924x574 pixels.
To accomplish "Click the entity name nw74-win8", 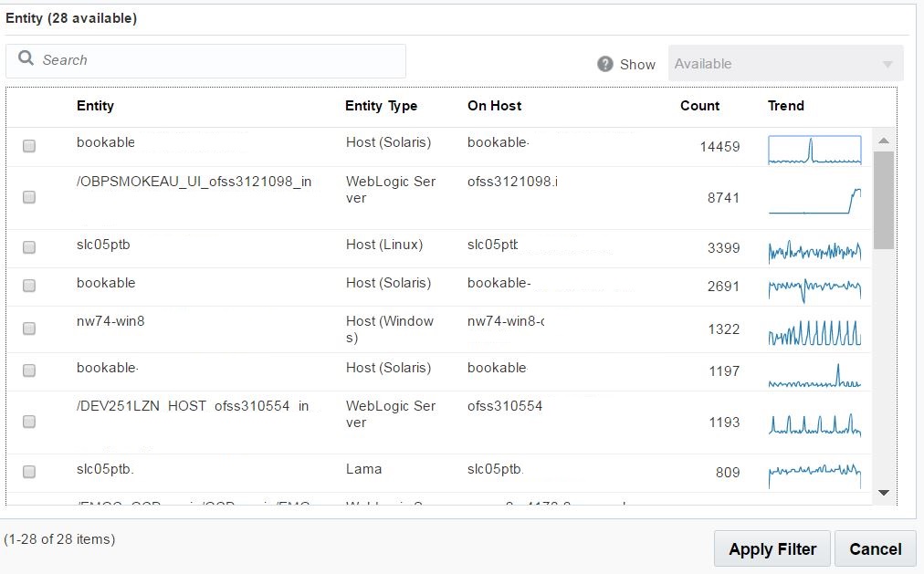I will [110, 321].
